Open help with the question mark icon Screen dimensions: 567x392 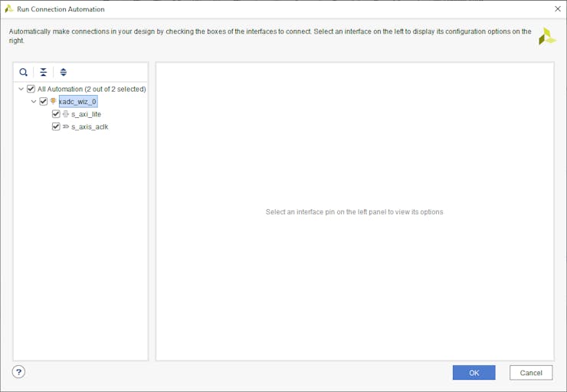click(18, 372)
